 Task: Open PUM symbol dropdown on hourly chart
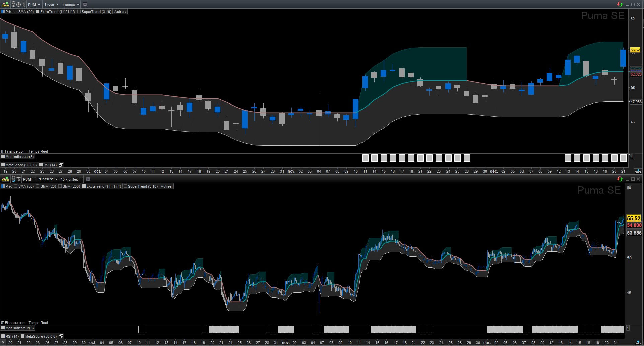coord(29,179)
